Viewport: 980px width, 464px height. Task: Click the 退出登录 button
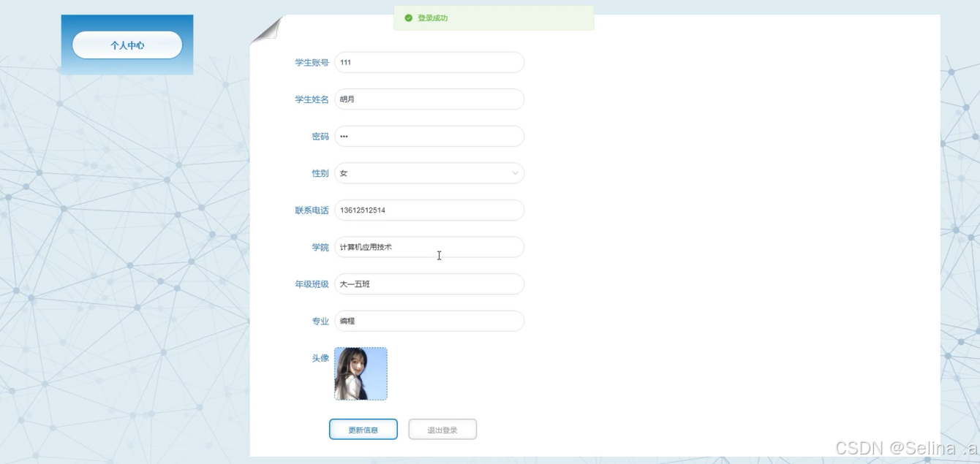[442, 430]
